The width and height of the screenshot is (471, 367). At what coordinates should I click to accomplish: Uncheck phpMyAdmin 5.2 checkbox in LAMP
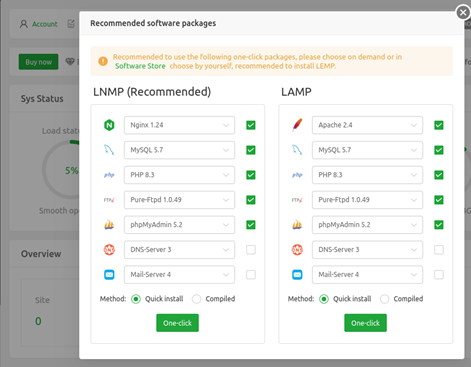(x=439, y=225)
